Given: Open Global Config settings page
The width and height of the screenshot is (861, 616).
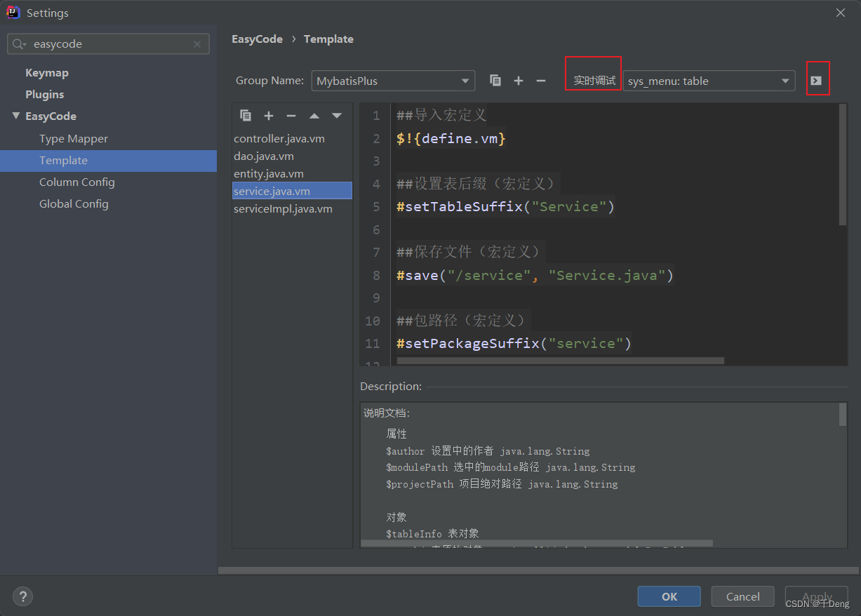Looking at the screenshot, I should pos(74,204).
